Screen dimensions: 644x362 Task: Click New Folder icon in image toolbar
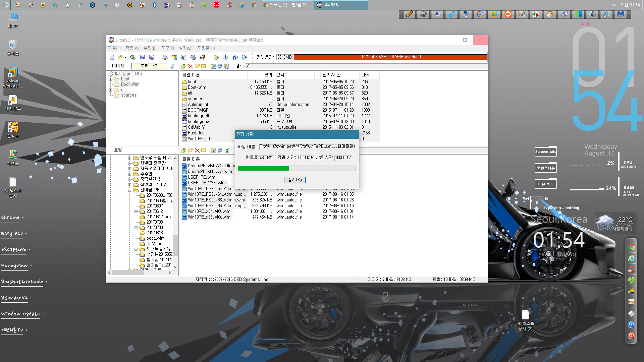(197, 66)
